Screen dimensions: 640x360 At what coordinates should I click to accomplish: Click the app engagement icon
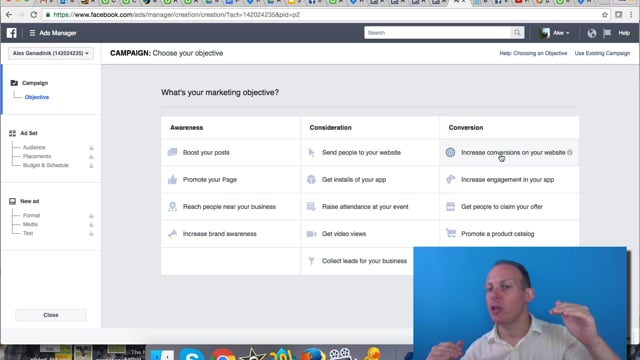pyautogui.click(x=450, y=180)
